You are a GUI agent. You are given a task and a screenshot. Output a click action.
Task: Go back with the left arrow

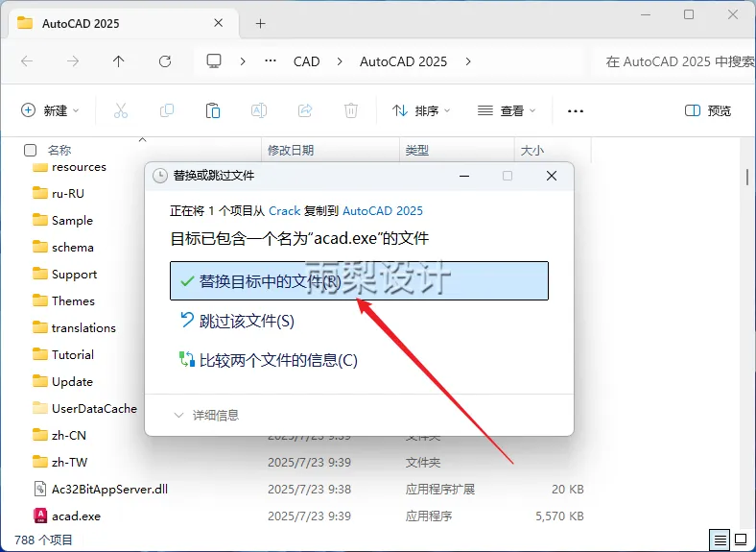click(27, 61)
